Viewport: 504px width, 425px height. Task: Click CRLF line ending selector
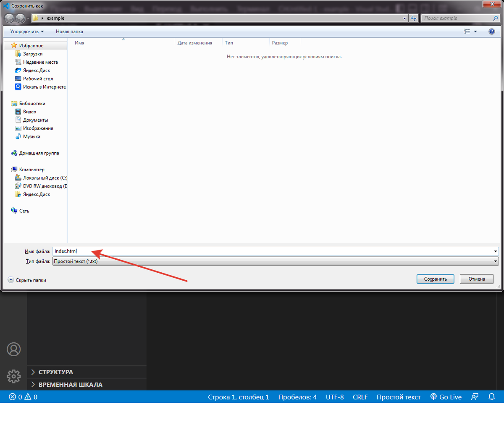(x=360, y=397)
